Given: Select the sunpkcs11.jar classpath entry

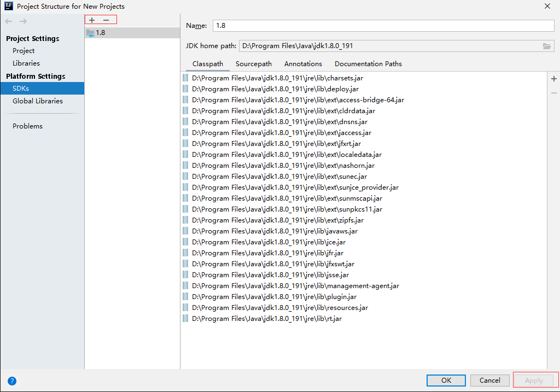Looking at the screenshot, I should (364, 209).
